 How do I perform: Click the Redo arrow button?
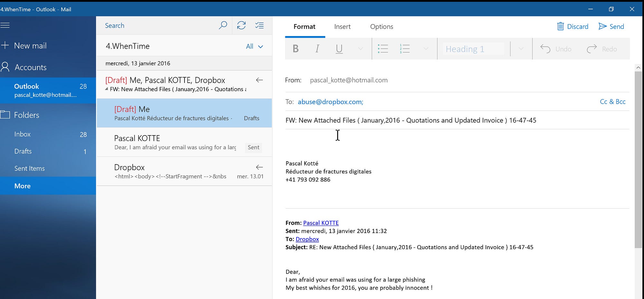pos(602,49)
